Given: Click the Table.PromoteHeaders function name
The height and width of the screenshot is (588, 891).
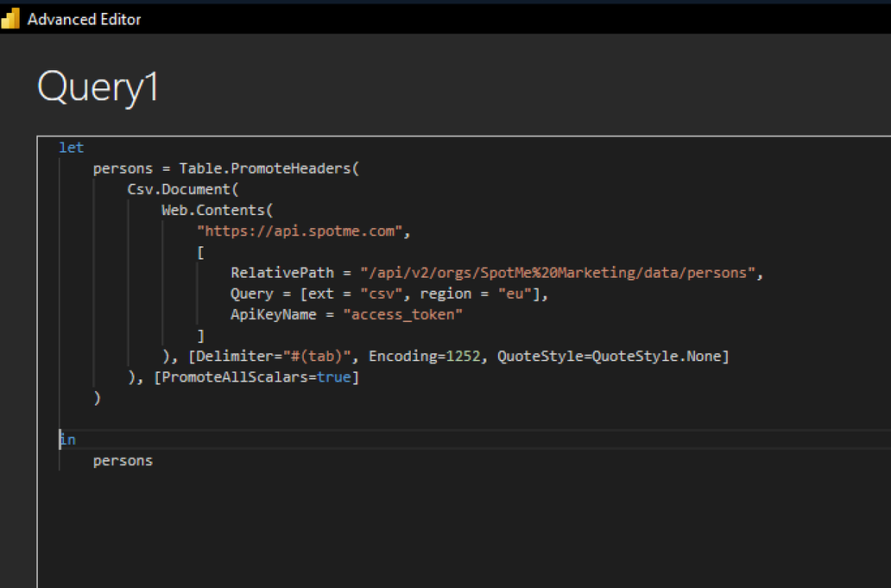Looking at the screenshot, I should (x=265, y=168).
